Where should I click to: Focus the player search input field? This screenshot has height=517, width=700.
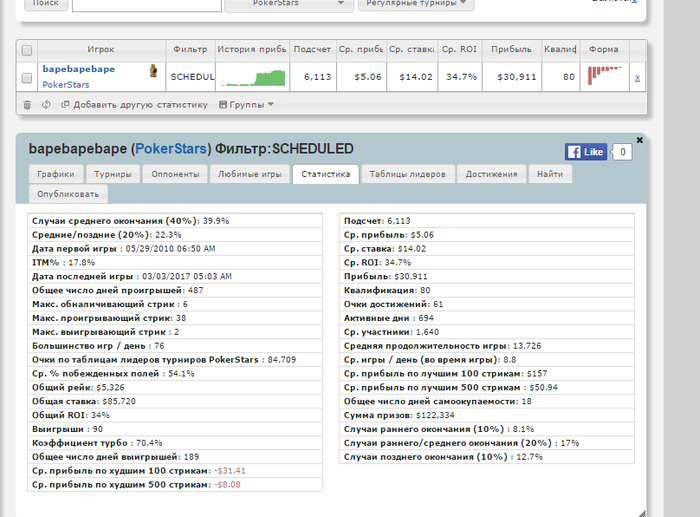click(x=147, y=4)
